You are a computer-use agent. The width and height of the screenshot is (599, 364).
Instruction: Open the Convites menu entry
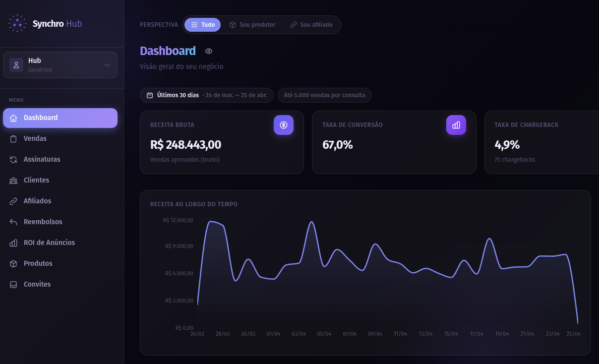pos(60,285)
